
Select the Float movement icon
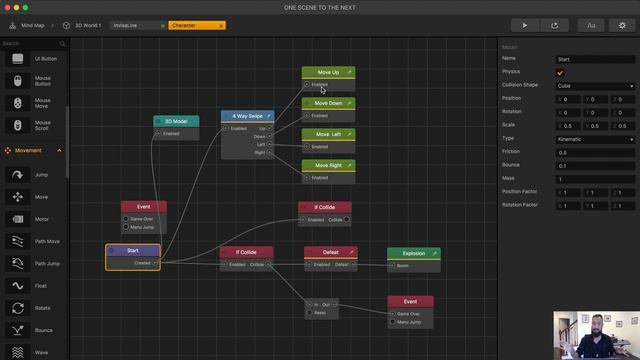pyautogui.click(x=18, y=286)
